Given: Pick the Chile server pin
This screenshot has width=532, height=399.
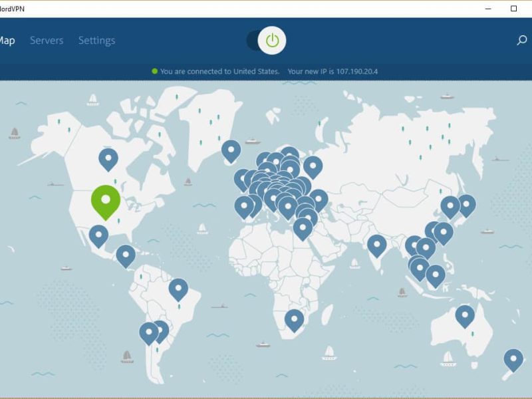Looking at the screenshot, I should coord(148,334).
